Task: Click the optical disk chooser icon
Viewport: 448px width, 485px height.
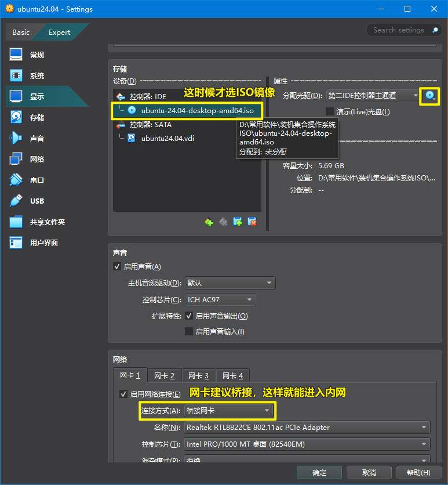Action: [x=430, y=96]
